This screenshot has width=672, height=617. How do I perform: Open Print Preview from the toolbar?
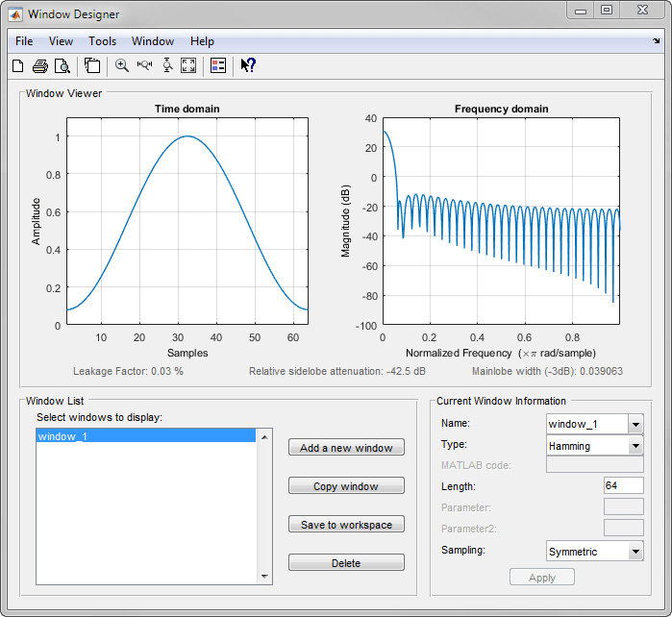click(62, 66)
